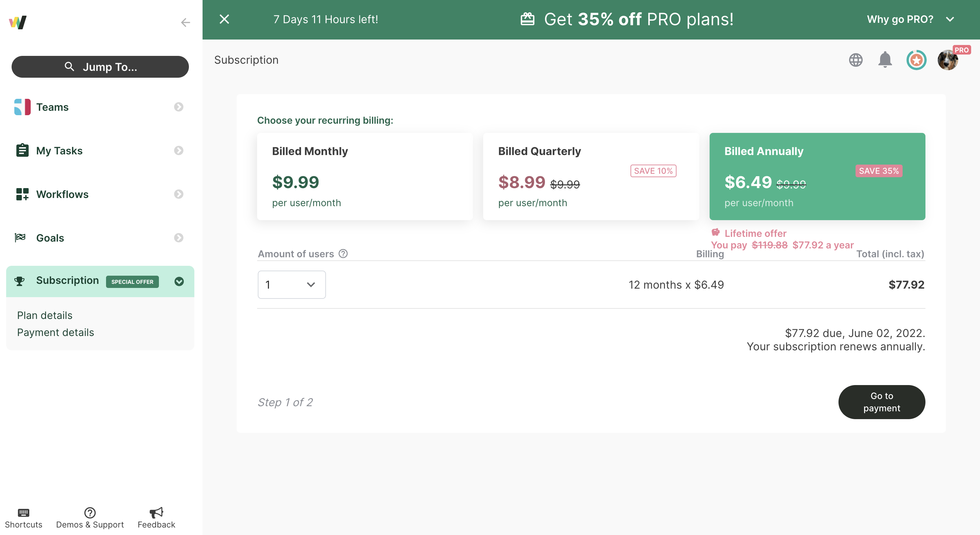Screen dimensions: 980x535
Task: Select the Billed Quarterly plan
Action: pos(591,177)
